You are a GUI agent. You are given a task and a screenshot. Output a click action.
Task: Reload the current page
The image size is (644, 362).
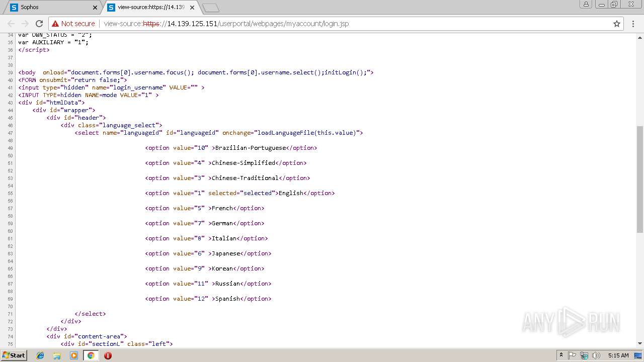[x=39, y=24]
